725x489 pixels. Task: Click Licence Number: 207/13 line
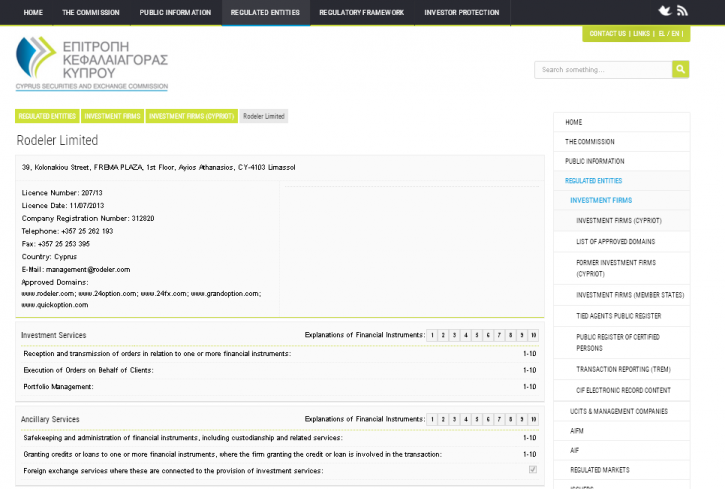pyautogui.click(x=62, y=193)
